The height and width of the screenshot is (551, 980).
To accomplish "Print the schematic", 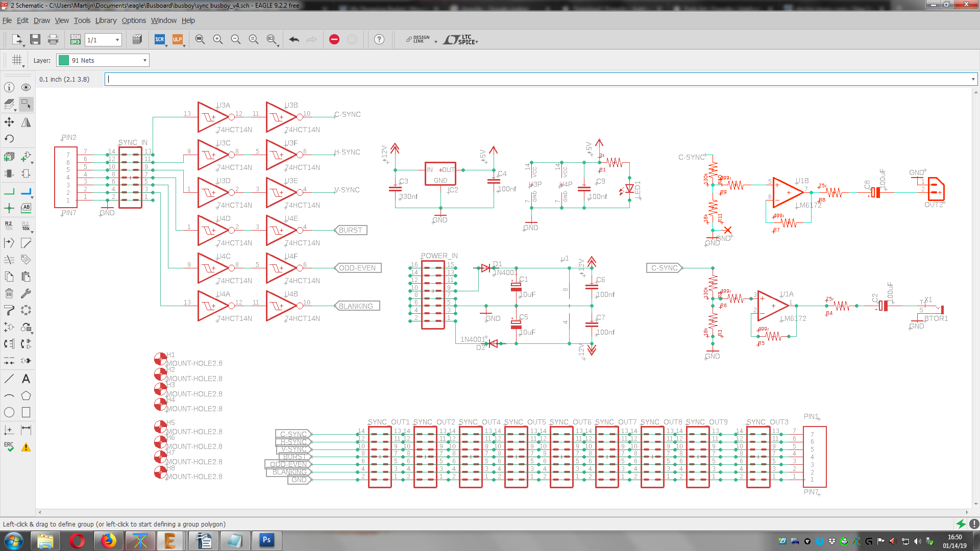I will (53, 39).
